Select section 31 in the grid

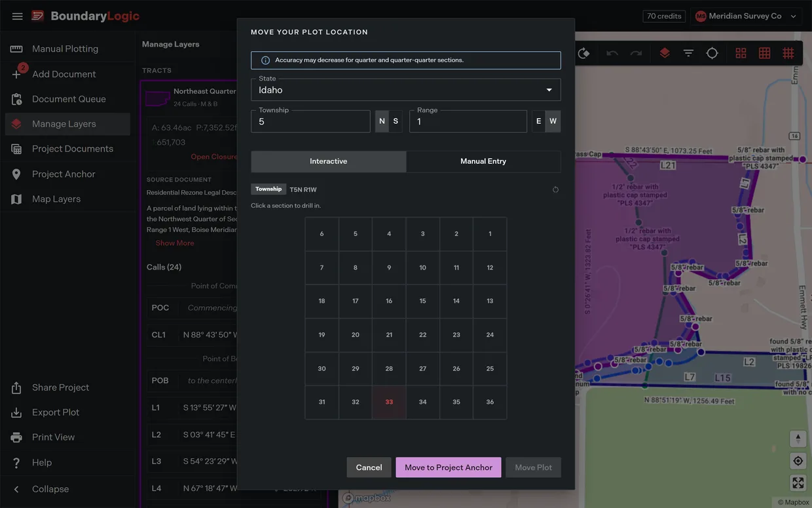click(x=322, y=402)
